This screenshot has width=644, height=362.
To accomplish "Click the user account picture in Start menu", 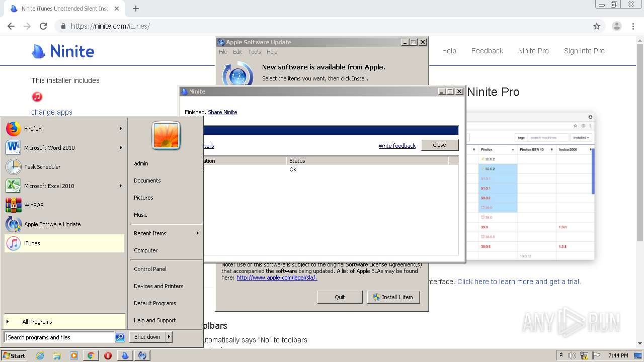I will tap(166, 136).
